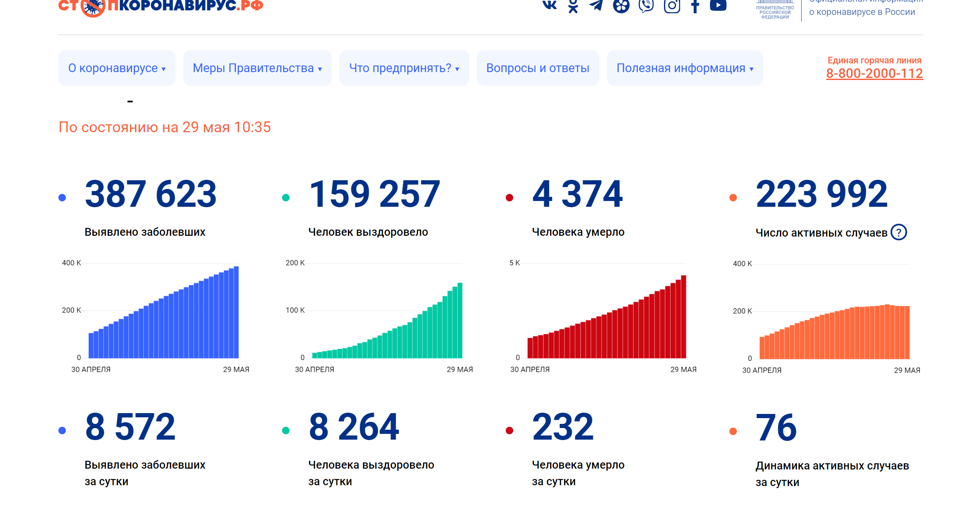The height and width of the screenshot is (508, 980).
Task: Click the orange active cases bar chart
Action: [835, 332]
